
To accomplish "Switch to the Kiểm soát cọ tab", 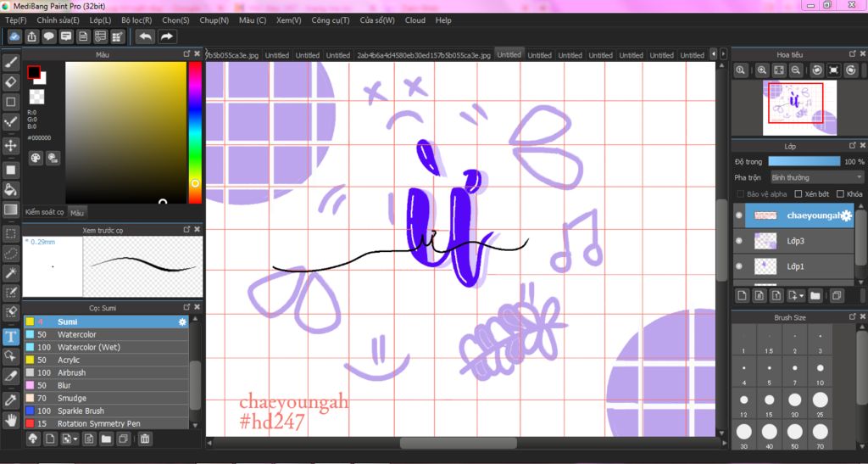I will click(45, 212).
